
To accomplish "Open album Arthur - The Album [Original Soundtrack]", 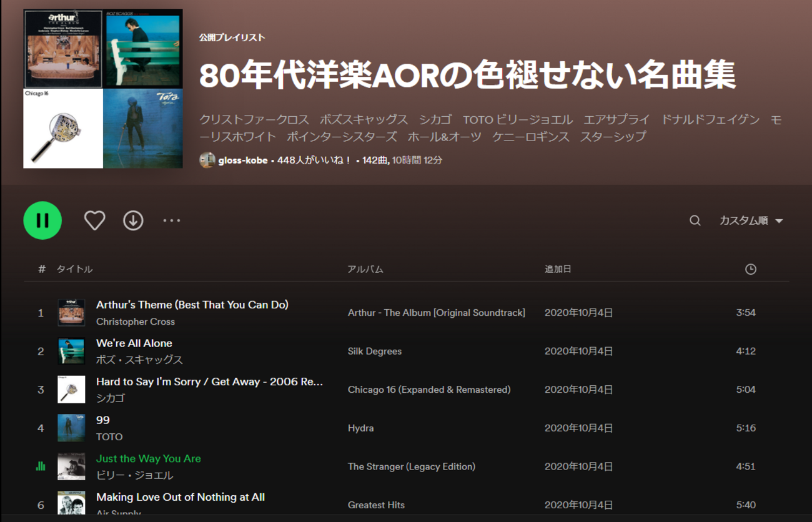I will tap(437, 313).
